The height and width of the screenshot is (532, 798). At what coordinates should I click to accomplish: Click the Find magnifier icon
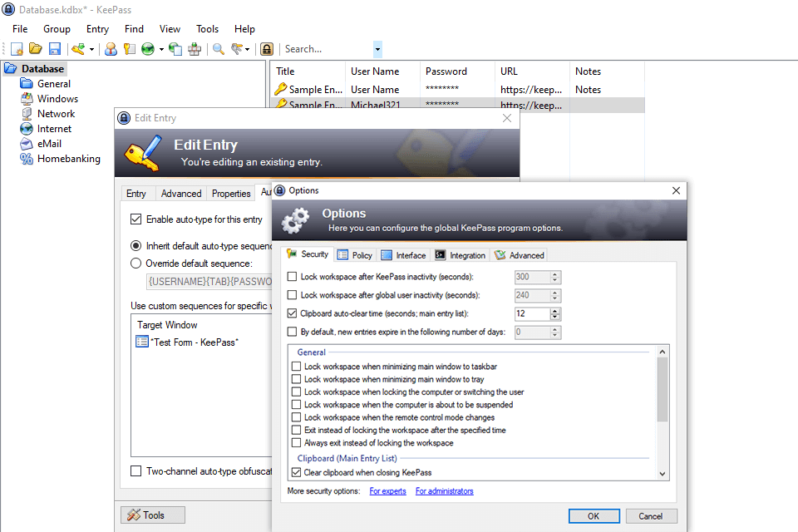click(219, 49)
